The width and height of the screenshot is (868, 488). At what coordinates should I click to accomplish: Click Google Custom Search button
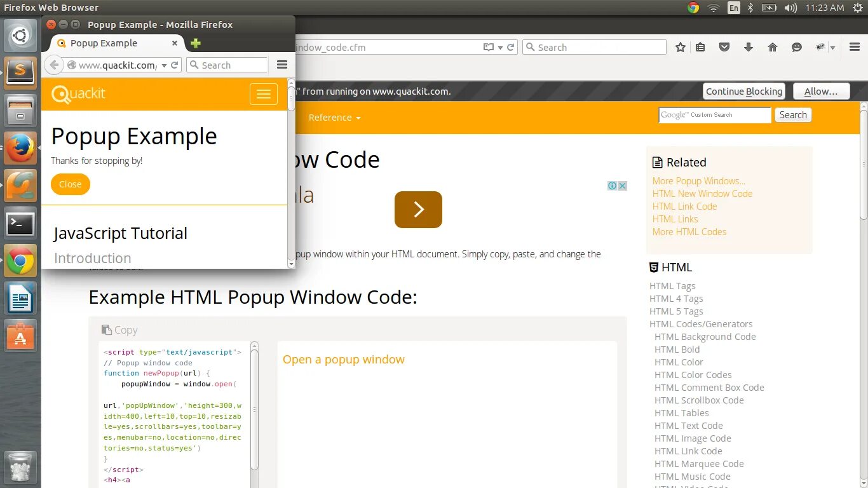[x=793, y=115]
